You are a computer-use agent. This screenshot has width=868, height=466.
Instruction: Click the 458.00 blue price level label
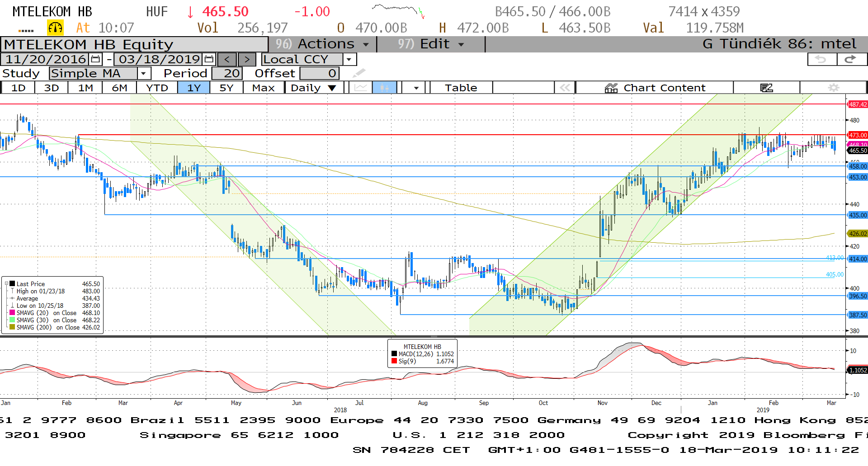[858, 166]
